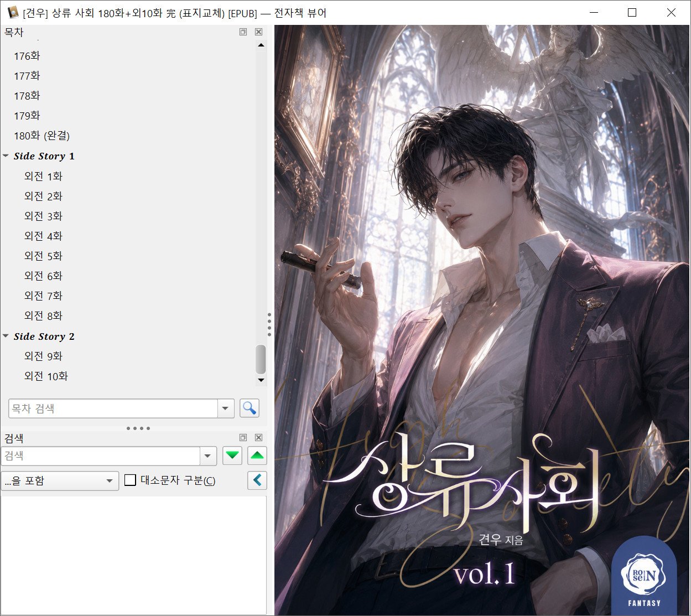Open the 목차 검색 history dropdown arrow
Viewport: 691px width, 616px height.
click(225, 408)
